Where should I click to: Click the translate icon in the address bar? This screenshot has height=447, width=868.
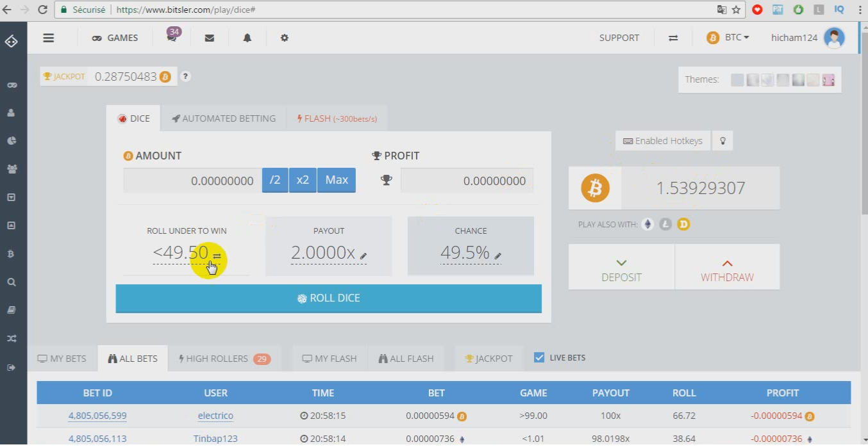click(722, 10)
